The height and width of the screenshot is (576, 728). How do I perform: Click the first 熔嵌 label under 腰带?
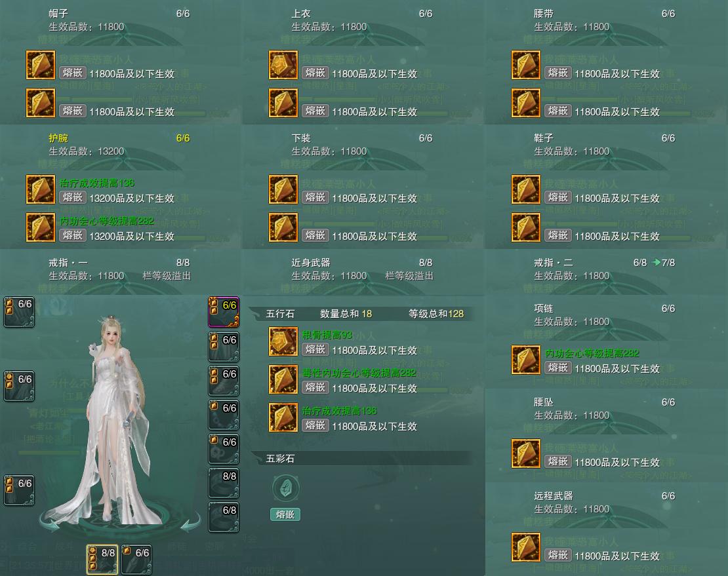point(557,72)
